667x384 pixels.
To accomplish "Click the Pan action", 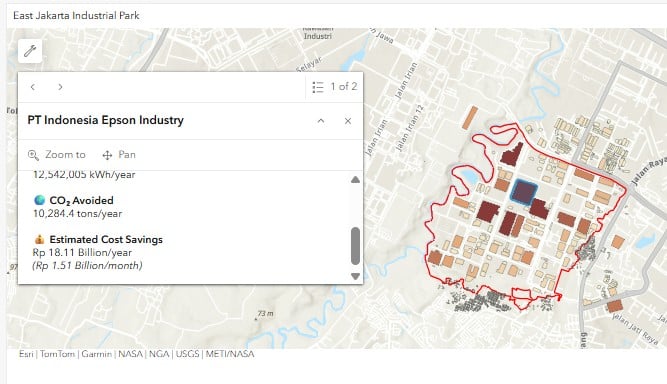I will click(x=119, y=155).
